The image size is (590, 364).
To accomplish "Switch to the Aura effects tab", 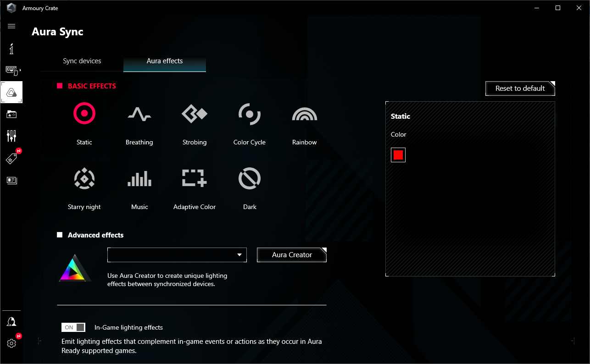I will [x=165, y=61].
